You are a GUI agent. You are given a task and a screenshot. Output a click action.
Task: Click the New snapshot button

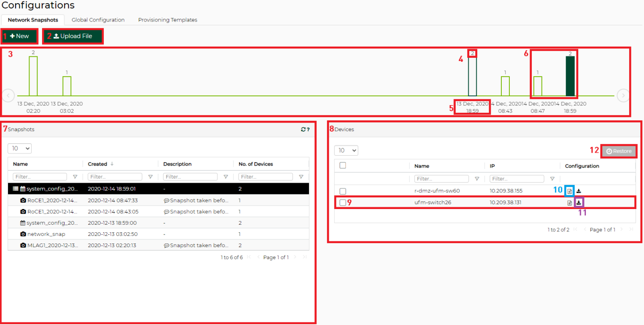tap(20, 36)
